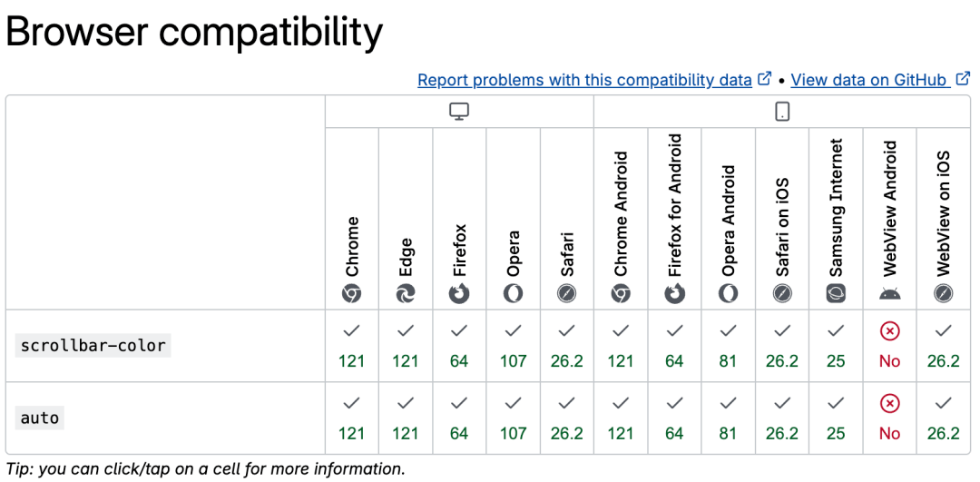This screenshot has height=482, width=980.
Task: Open View data on GitHub link
Action: [x=869, y=80]
